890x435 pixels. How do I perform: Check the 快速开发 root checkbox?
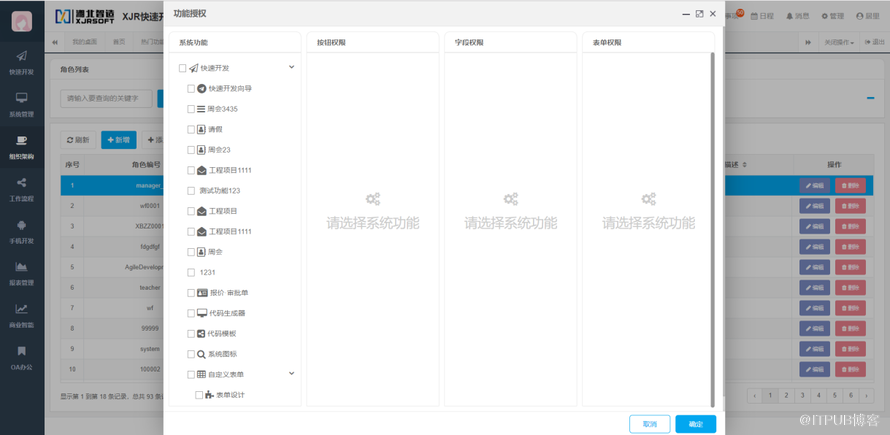tap(183, 68)
